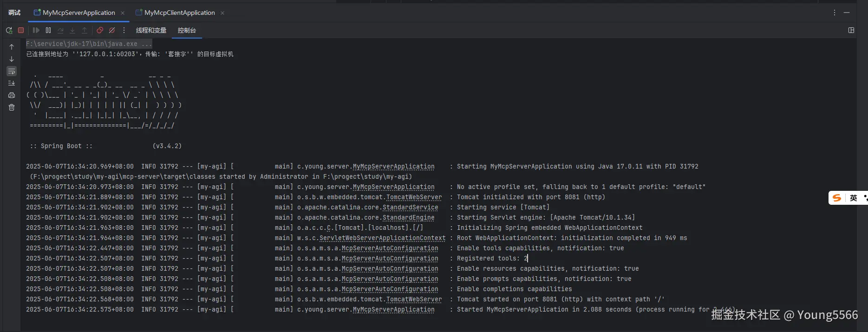868x332 pixels.
Task: Click the down stack trace arrow
Action: coord(12,59)
